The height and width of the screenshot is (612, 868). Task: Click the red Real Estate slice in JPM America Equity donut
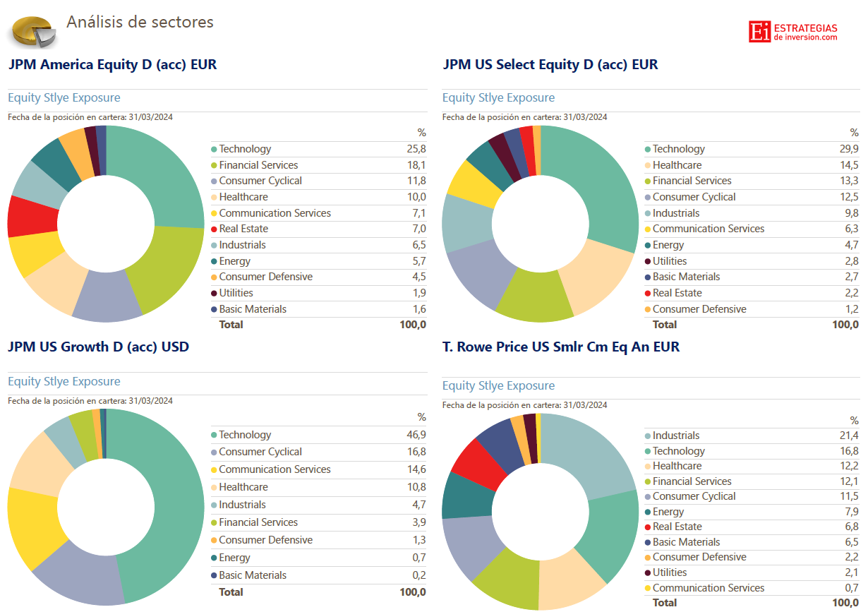coord(32,217)
